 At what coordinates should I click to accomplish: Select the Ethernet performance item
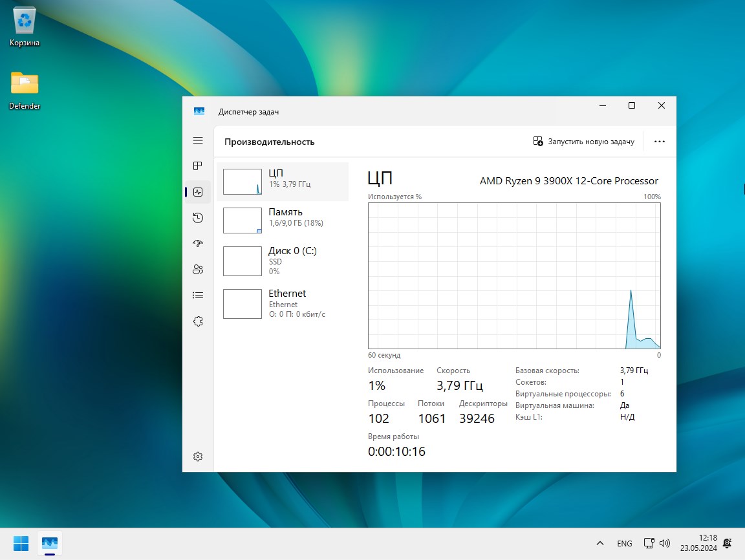click(283, 303)
